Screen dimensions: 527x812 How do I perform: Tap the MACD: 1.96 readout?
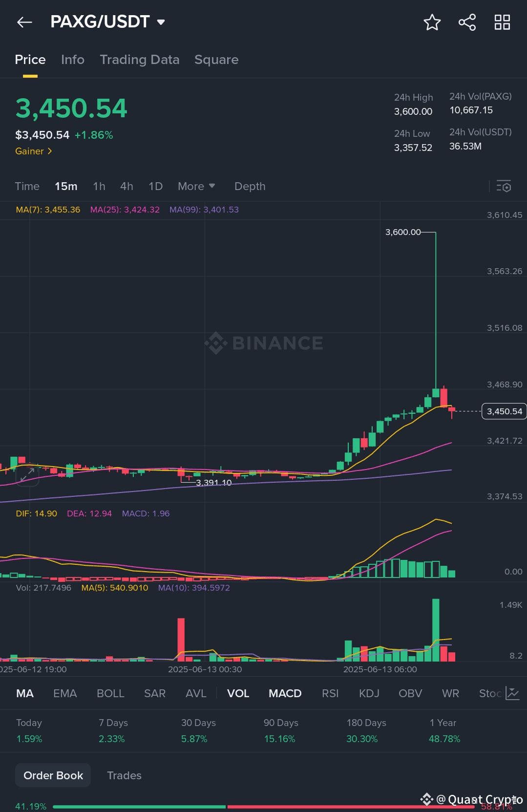(146, 513)
